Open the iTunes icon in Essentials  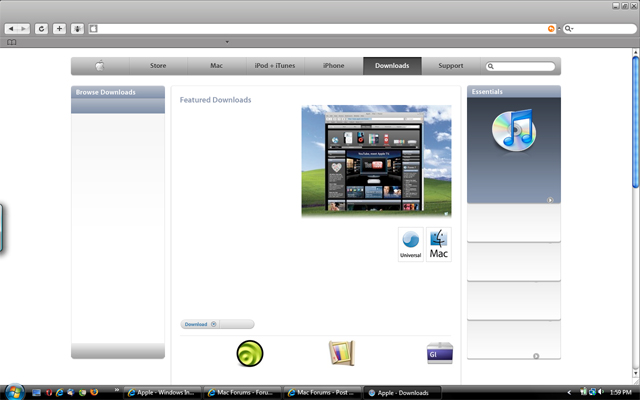coord(514,131)
